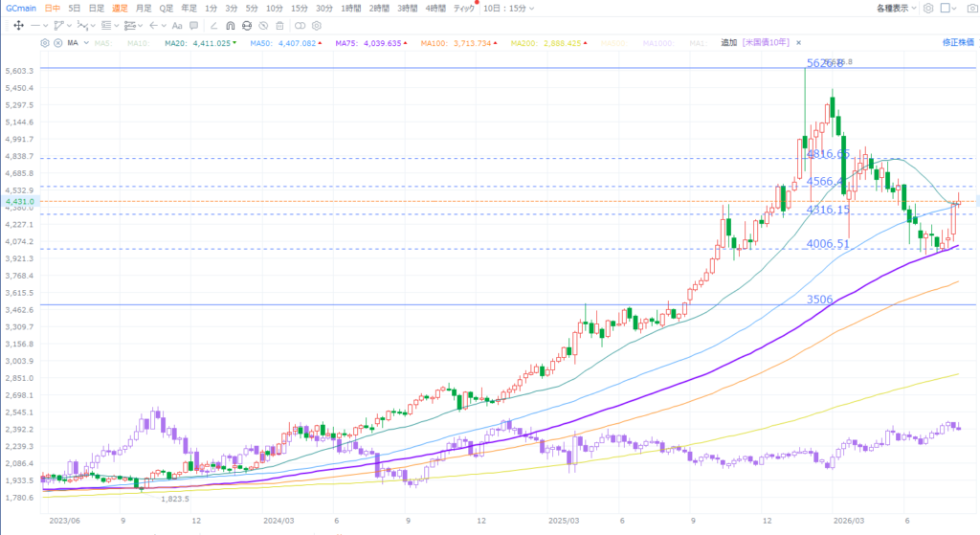980x535 pixels.
Task: Click the GCmain symbol name
Action: (21, 8)
